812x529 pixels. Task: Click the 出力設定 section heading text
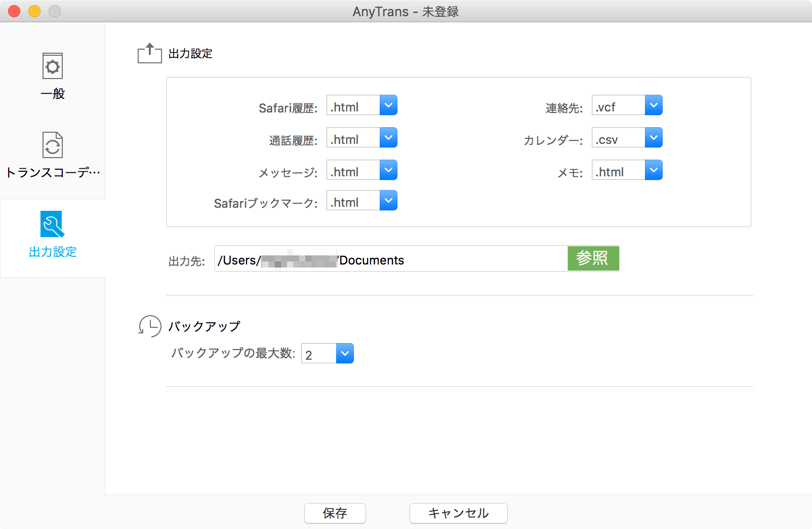click(190, 54)
